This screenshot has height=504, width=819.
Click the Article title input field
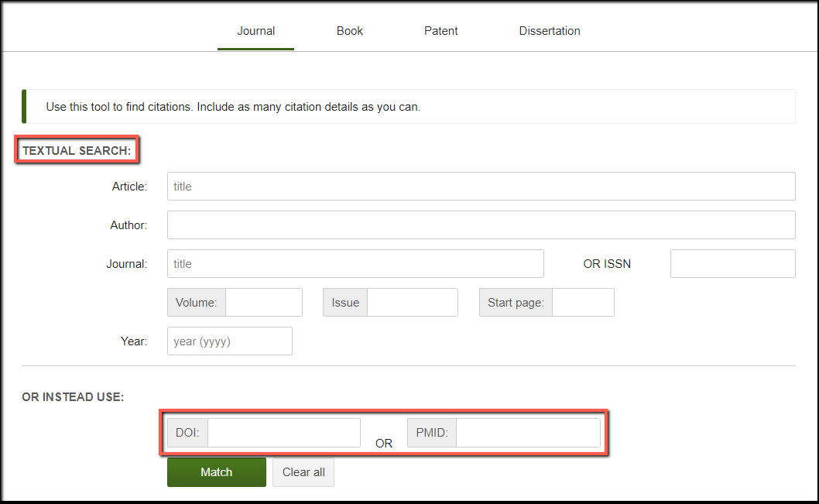coord(481,187)
